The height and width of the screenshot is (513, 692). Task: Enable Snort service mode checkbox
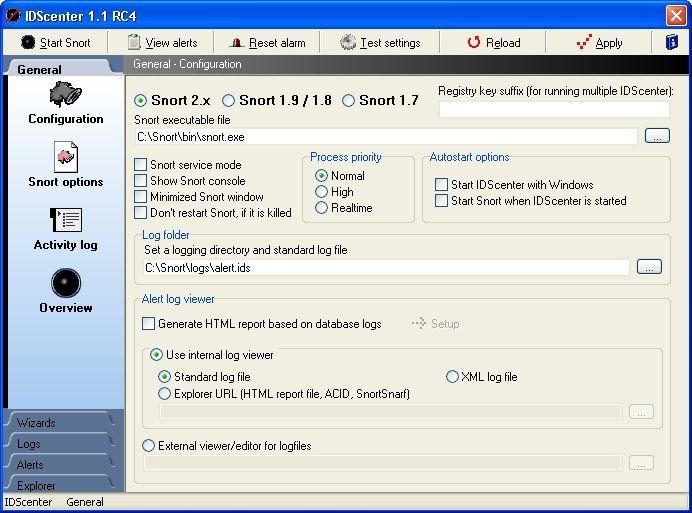140,165
